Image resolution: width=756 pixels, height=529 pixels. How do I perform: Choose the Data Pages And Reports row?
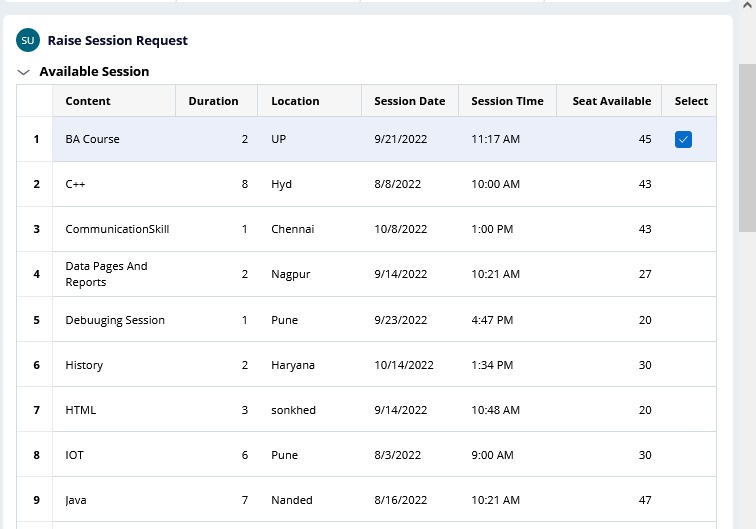coord(106,274)
